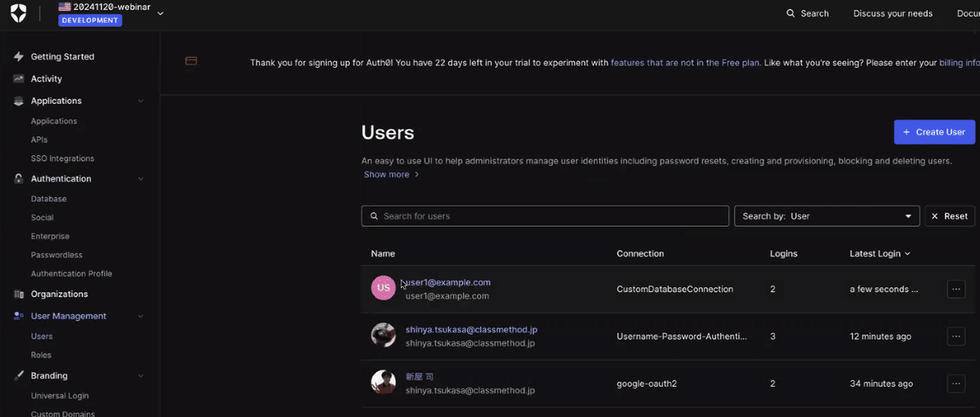Click avatar of the google-oauth2 user
This screenshot has width=980, height=417.
click(383, 383)
